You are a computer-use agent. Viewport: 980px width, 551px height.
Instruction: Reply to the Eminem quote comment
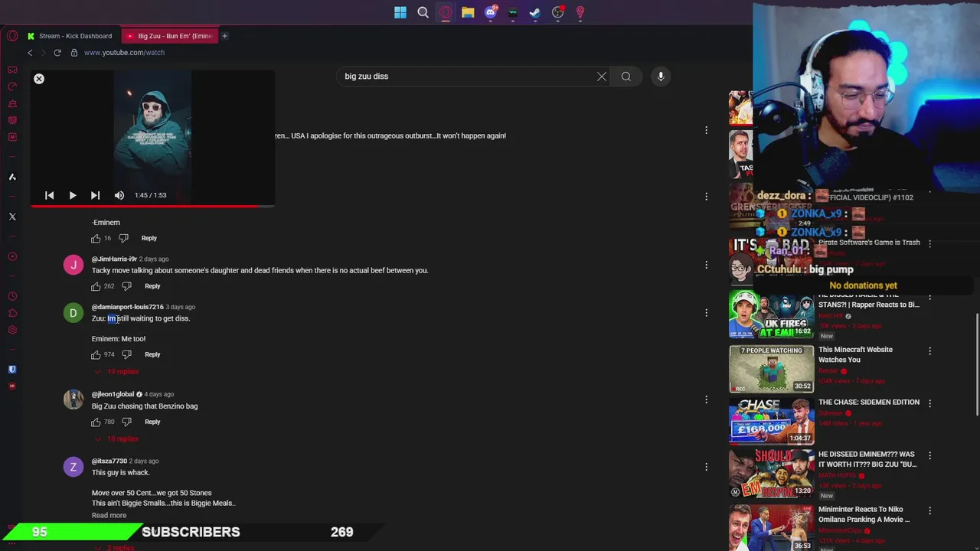[x=149, y=238]
